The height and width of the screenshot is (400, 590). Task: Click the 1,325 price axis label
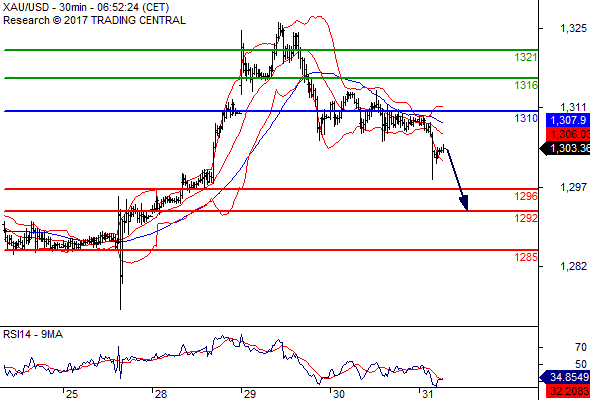[x=573, y=28]
